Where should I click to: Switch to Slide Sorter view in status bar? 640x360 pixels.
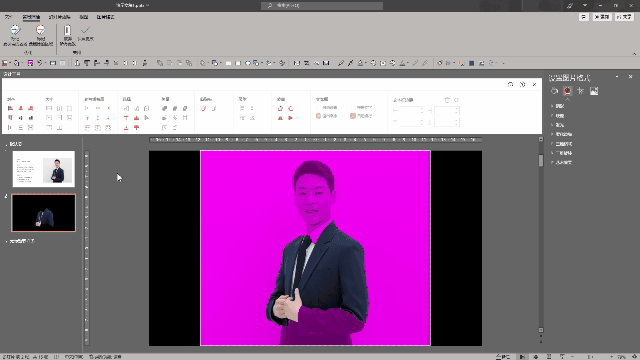[x=536, y=357]
